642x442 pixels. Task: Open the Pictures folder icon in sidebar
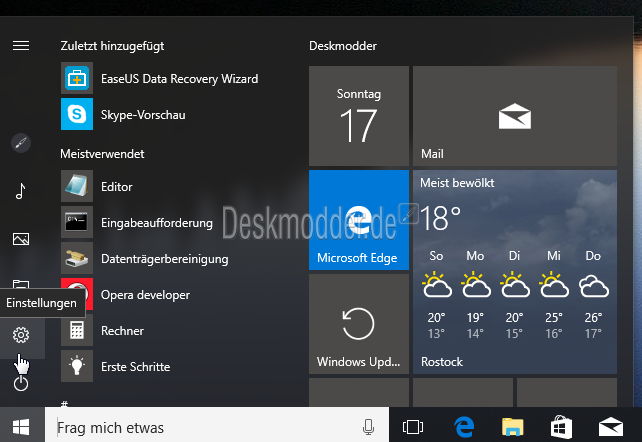(x=21, y=239)
